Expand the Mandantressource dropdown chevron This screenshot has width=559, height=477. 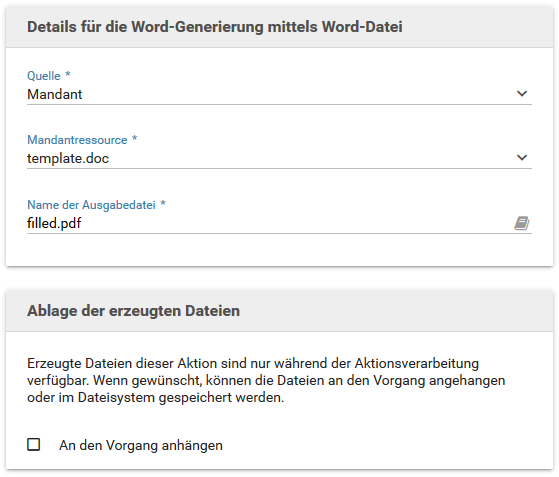(522, 158)
